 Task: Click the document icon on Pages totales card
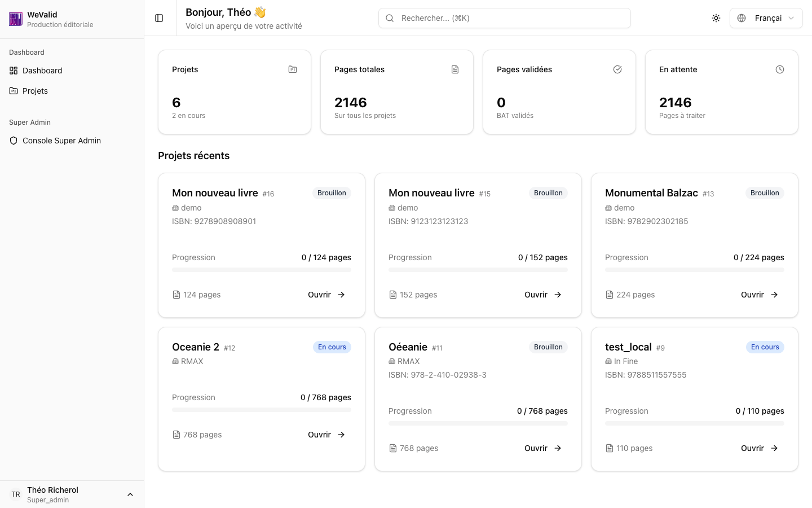point(454,69)
